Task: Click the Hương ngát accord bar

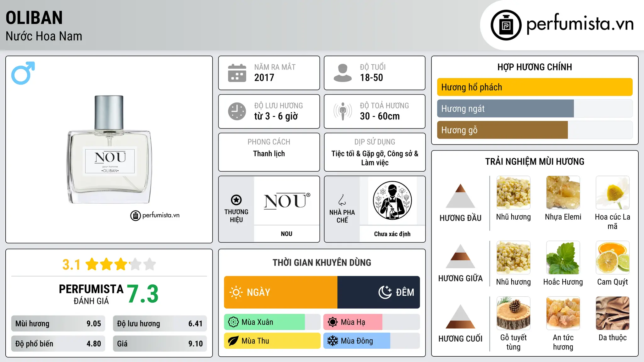Action: click(535, 108)
